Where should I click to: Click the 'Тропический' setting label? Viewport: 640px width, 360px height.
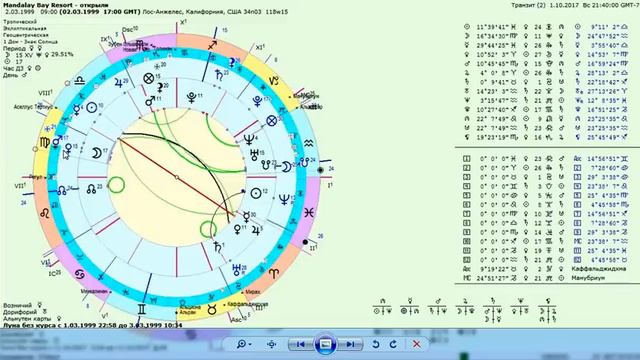coord(20,22)
